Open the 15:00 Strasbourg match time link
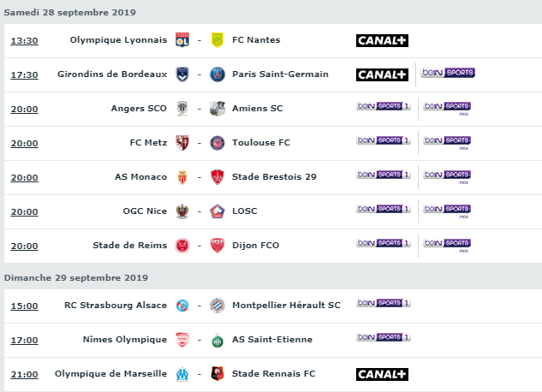 click(24, 306)
